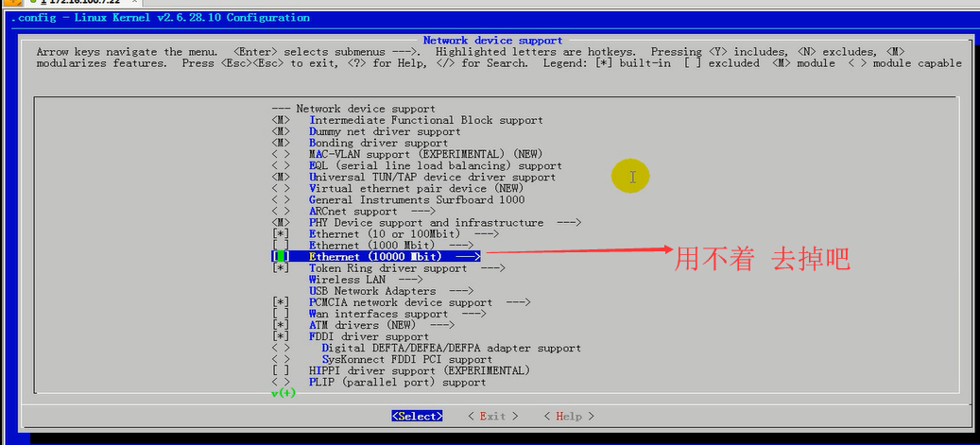
Task: Click the < Help > button
Action: [569, 417]
